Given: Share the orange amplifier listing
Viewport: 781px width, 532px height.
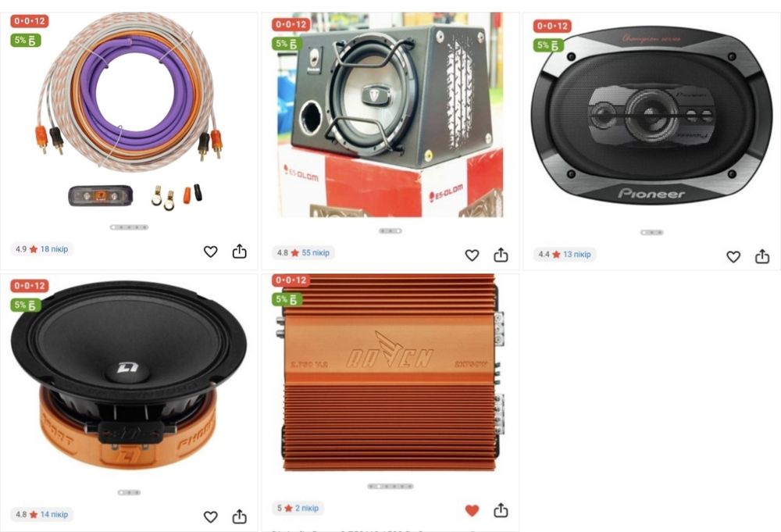Looking at the screenshot, I should 501,510.
